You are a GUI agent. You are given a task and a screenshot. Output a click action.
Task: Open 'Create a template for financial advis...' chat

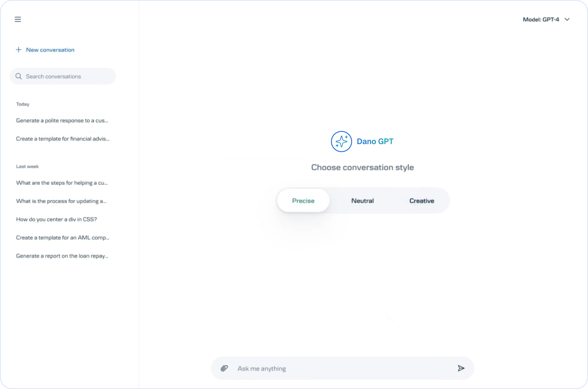(x=63, y=139)
